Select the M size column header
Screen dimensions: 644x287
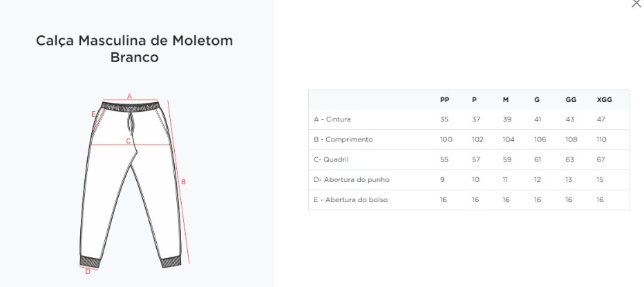(x=505, y=100)
